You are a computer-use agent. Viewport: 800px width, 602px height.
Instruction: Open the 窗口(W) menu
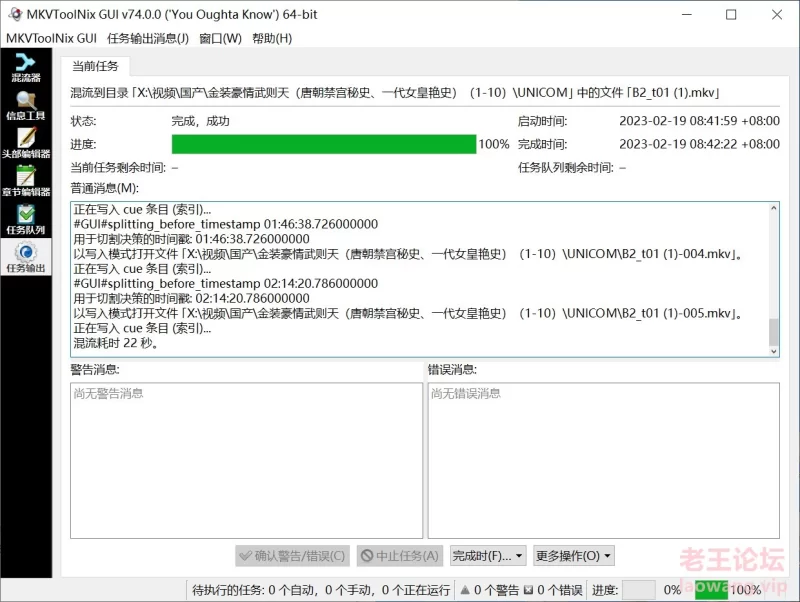[x=220, y=38]
